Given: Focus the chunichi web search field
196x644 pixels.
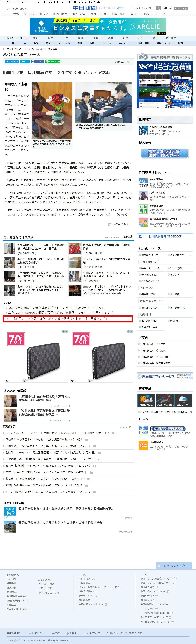Looking at the screenshot, I should [x=144, y=8].
